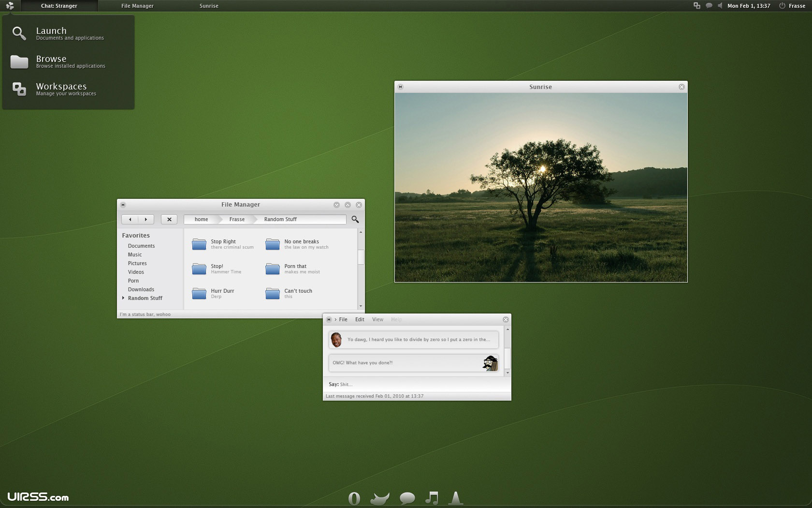Screen dimensions: 812x508
Task: Click File Manager scrollbar down arrow
Action: click(361, 306)
